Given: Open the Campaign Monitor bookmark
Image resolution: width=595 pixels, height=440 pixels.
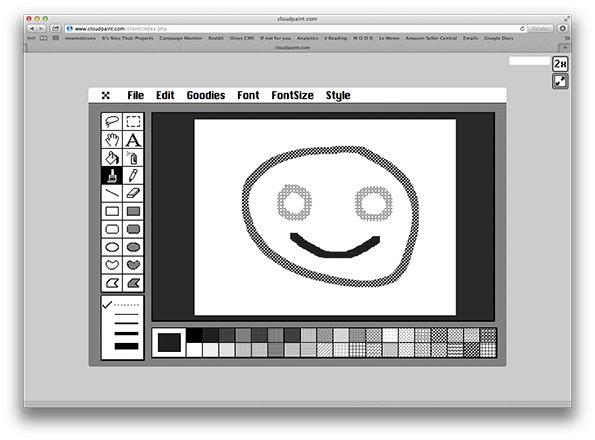Looking at the screenshot, I should [181, 38].
